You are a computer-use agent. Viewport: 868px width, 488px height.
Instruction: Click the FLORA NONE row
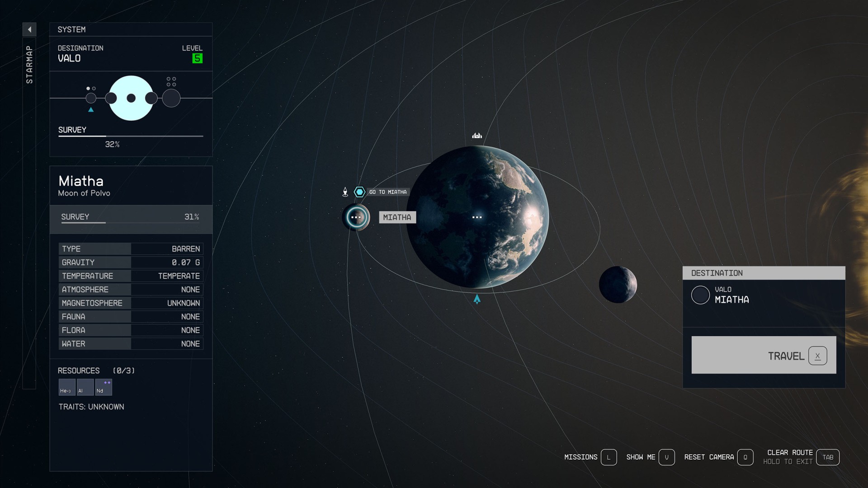pos(131,330)
